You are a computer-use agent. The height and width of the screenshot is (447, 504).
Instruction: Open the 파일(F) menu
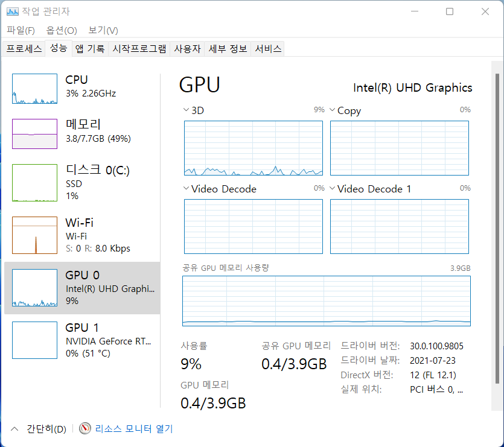click(x=21, y=30)
